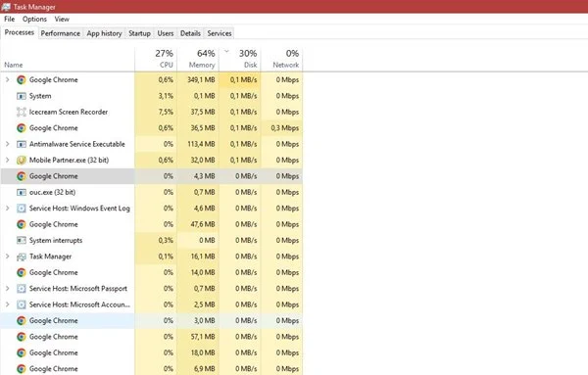Open the File menu
Image resolution: width=588 pixels, height=375 pixels.
[10, 20]
